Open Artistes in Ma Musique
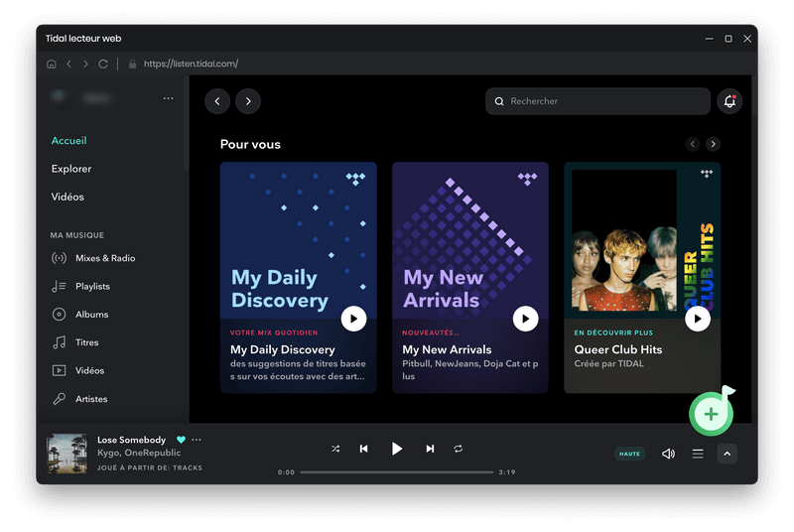Viewport: 794px width, 532px height. click(x=91, y=399)
